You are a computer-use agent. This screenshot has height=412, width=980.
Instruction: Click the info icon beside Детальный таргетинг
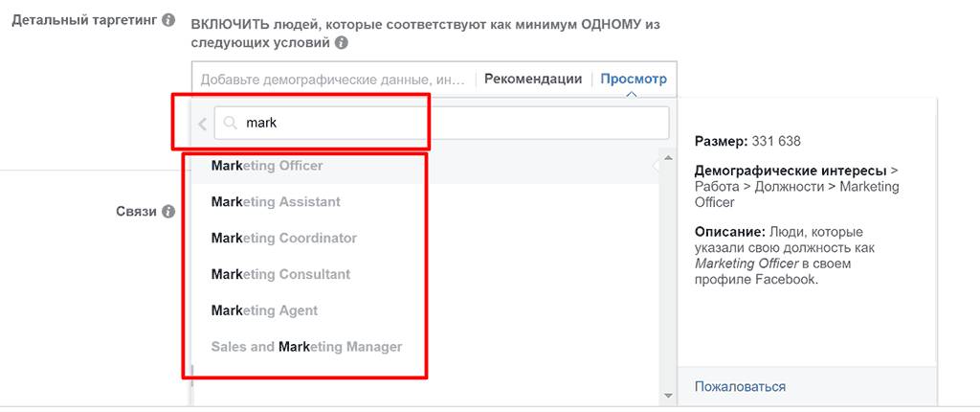point(168,20)
